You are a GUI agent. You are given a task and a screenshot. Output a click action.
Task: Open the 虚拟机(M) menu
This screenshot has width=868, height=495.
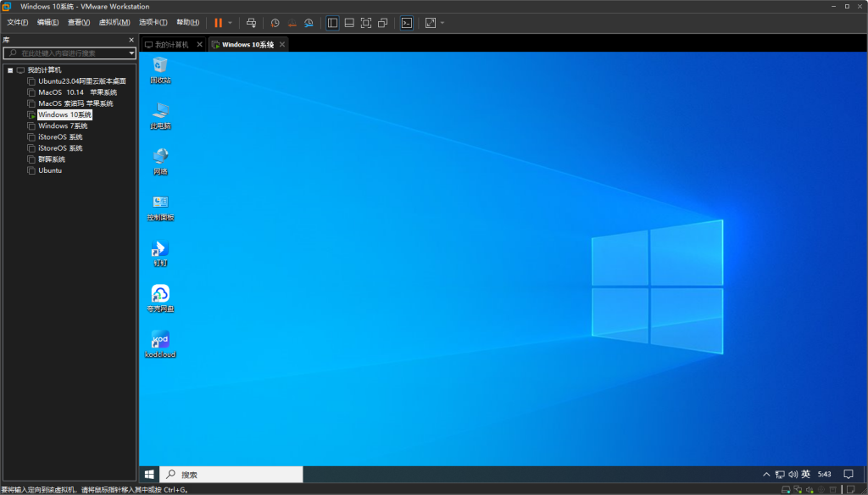coord(114,22)
